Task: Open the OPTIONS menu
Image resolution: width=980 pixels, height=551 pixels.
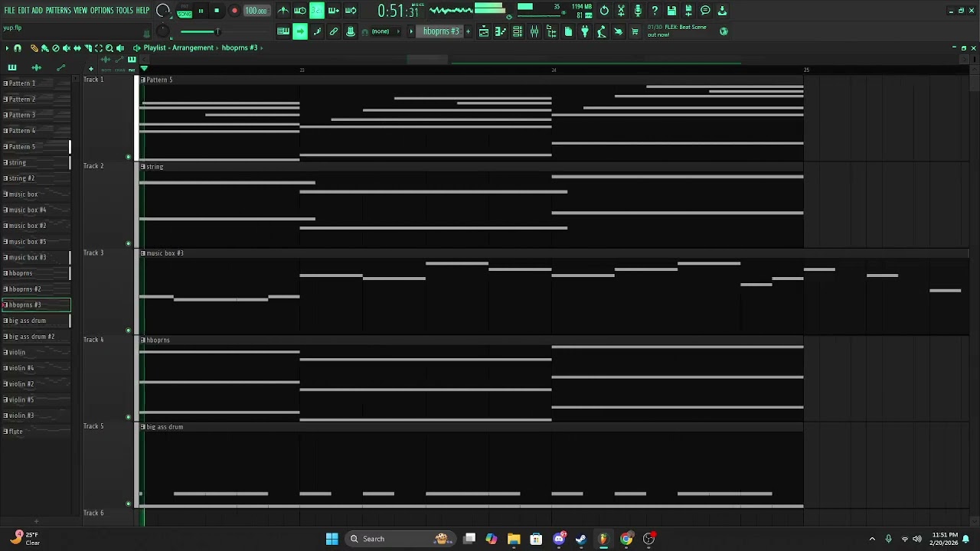Action: pyautogui.click(x=102, y=11)
